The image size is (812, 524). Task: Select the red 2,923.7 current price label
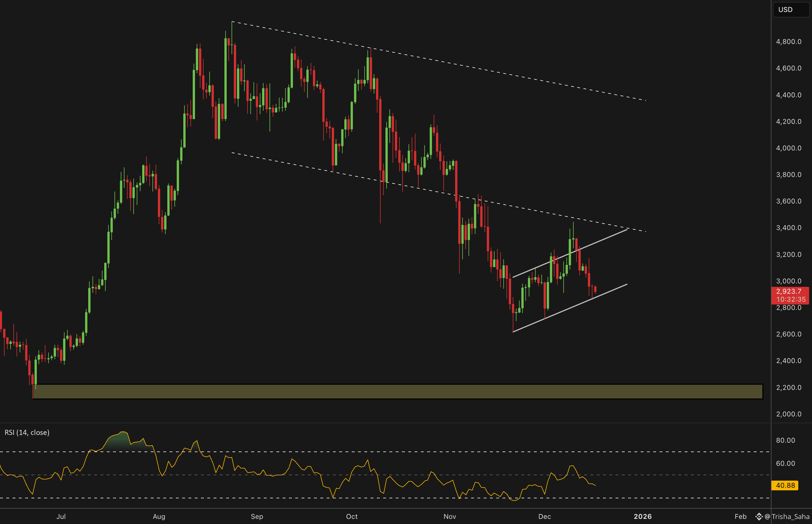tap(789, 291)
